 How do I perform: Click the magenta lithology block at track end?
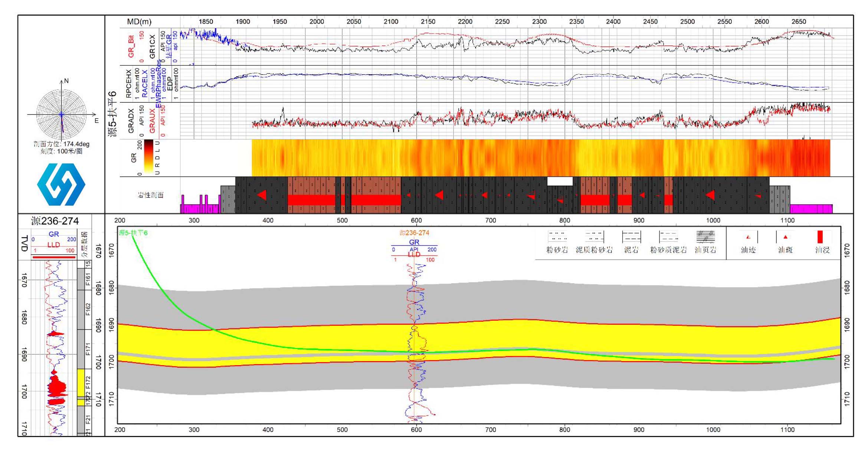click(x=811, y=209)
